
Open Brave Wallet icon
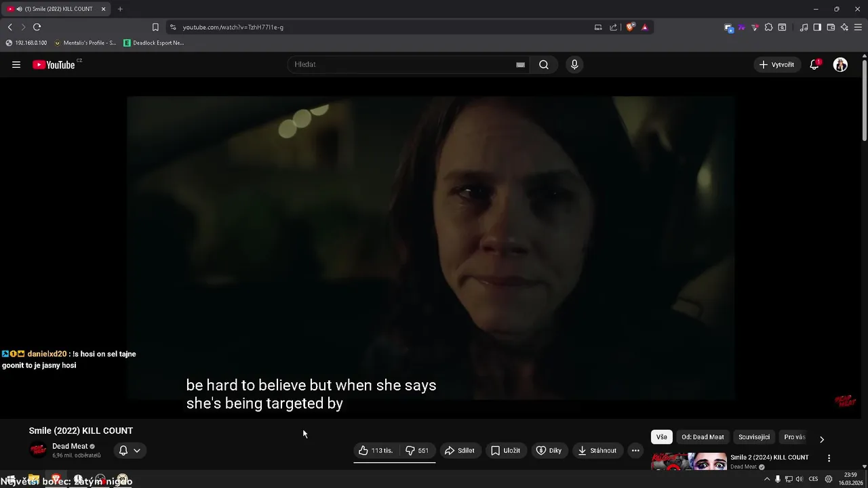tap(831, 27)
